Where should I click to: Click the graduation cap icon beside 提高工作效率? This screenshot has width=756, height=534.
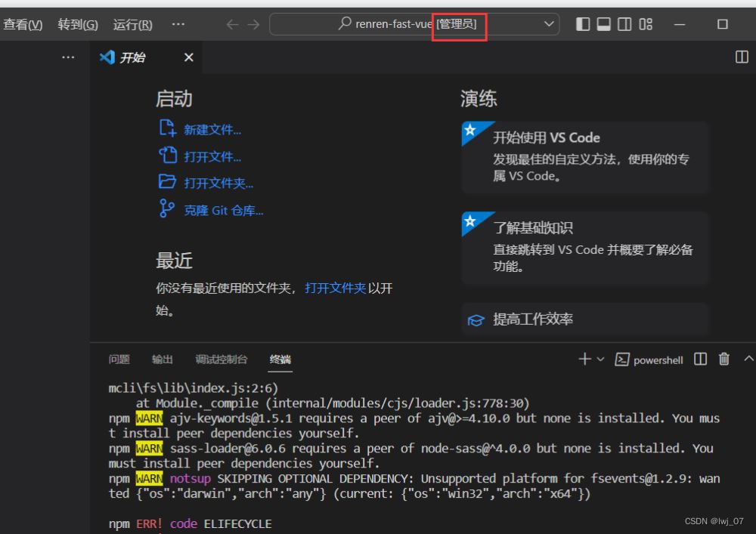coord(476,320)
